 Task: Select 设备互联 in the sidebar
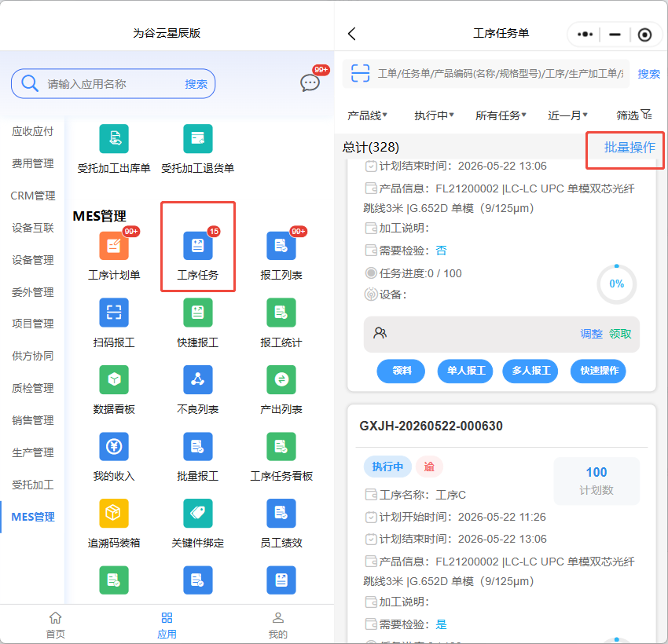(32, 228)
